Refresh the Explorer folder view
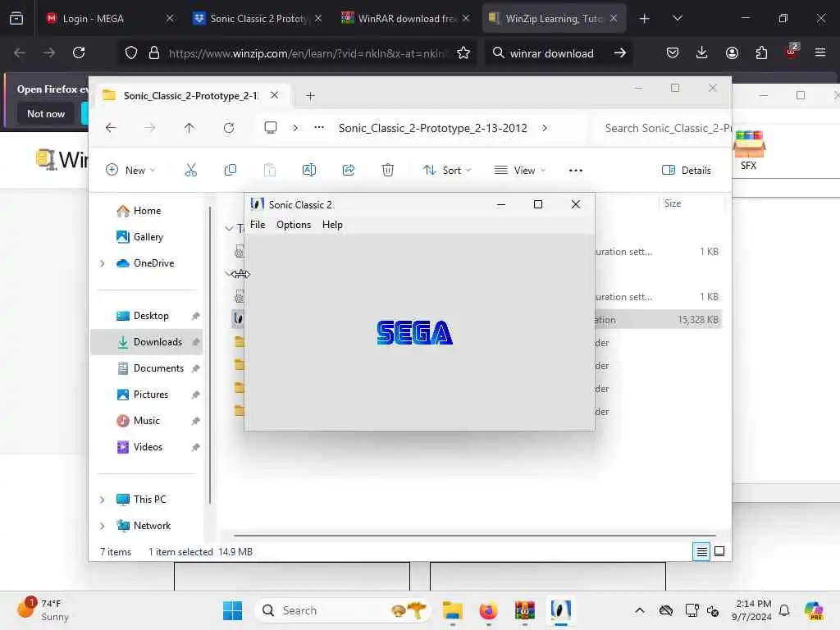840x630 pixels. (x=229, y=128)
